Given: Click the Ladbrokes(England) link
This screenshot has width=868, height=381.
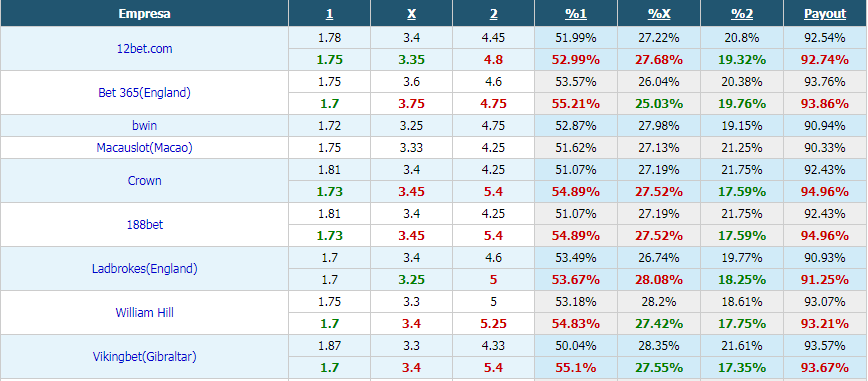Looking at the screenshot, I should [144, 269].
